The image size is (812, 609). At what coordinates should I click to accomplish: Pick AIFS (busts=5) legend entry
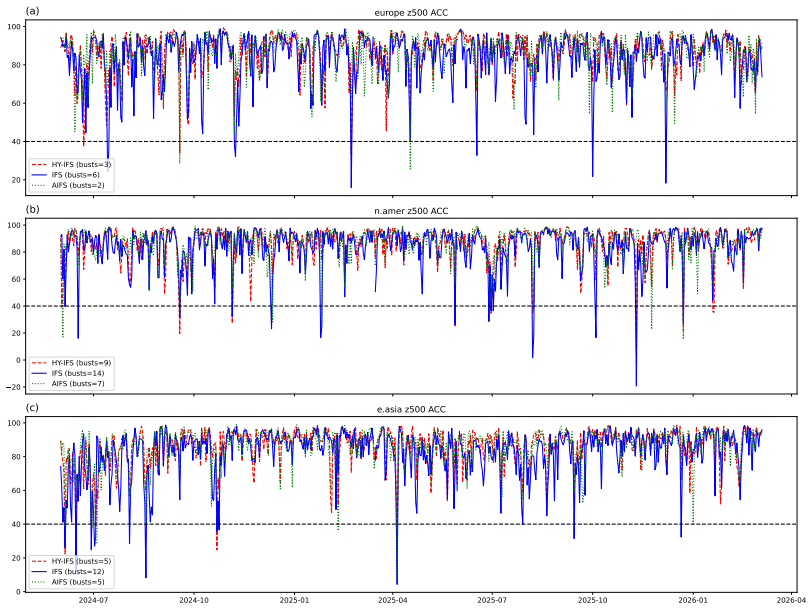pyautogui.click(x=68, y=582)
